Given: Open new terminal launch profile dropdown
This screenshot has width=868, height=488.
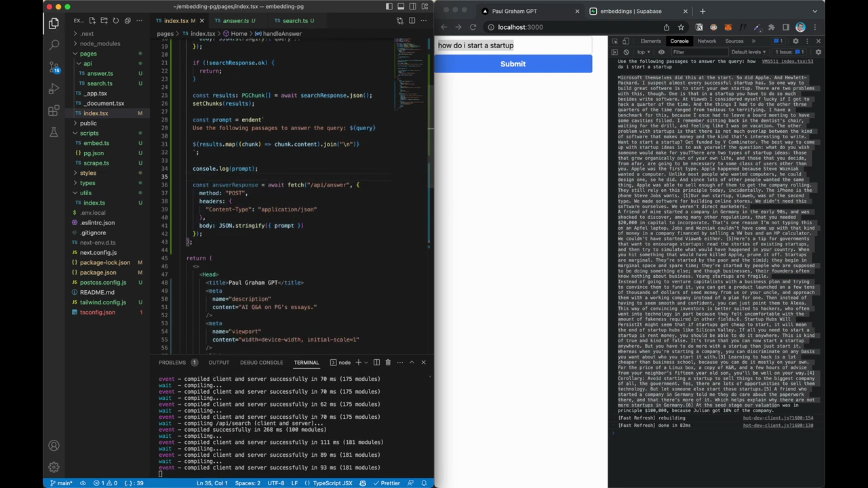Looking at the screenshot, I should point(366,363).
